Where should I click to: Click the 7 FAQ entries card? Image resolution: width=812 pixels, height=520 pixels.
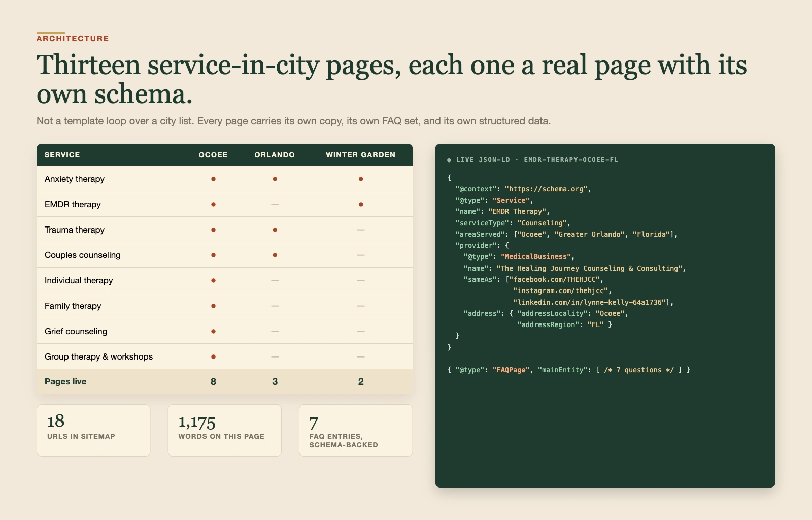pos(356,430)
